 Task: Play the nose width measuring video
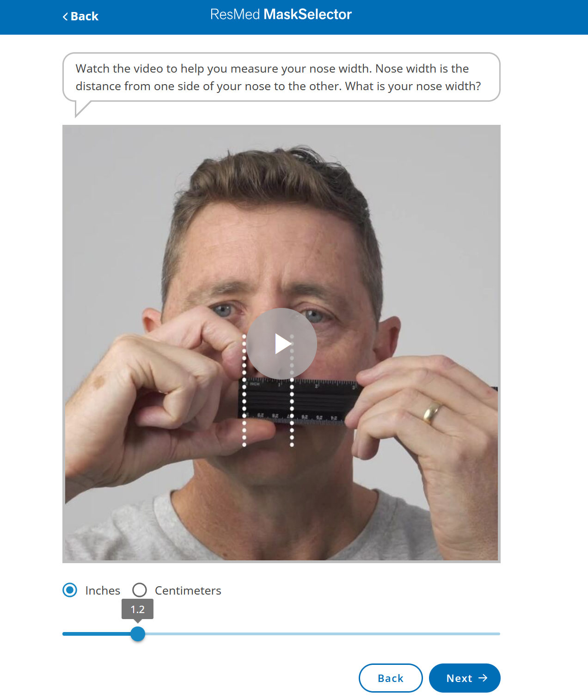point(282,344)
